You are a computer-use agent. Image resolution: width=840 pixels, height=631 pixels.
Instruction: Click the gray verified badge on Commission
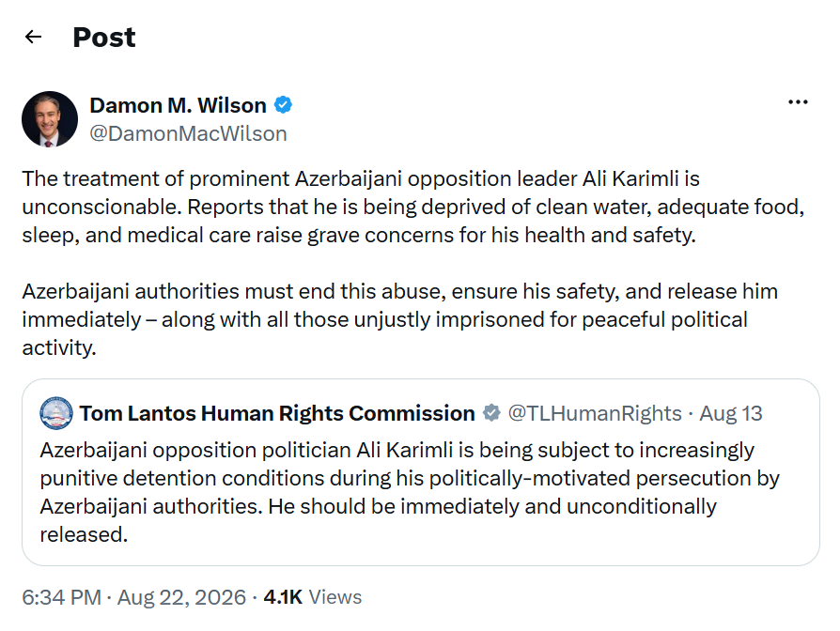(491, 413)
